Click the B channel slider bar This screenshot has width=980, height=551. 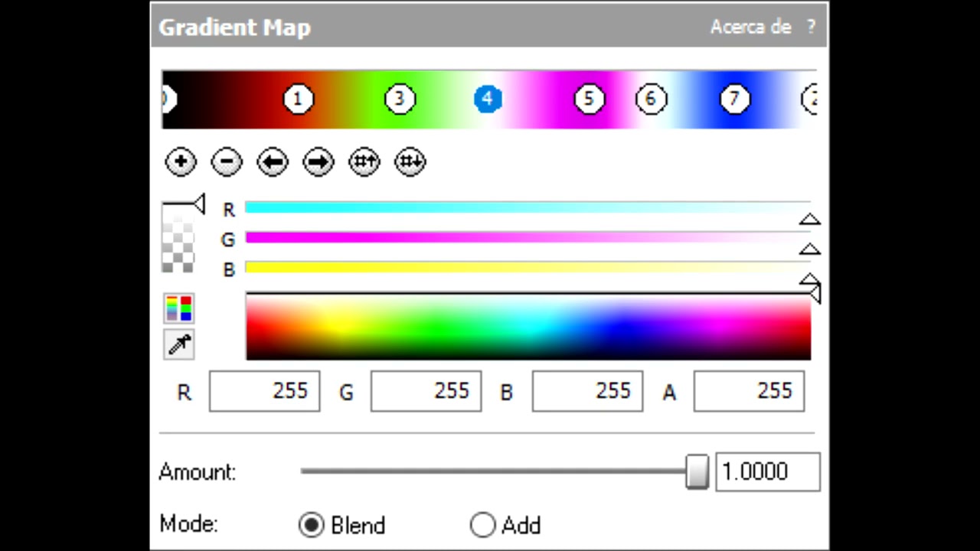coord(528,267)
